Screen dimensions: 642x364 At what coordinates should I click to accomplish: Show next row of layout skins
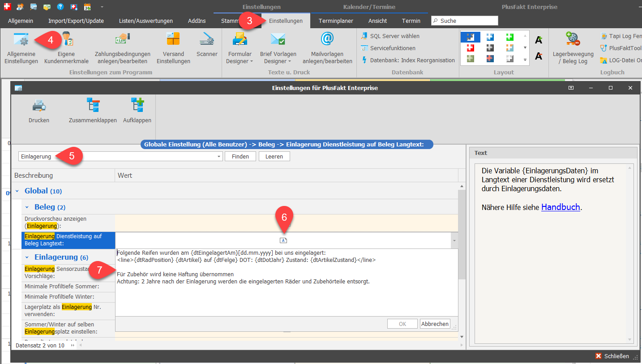(525, 47)
